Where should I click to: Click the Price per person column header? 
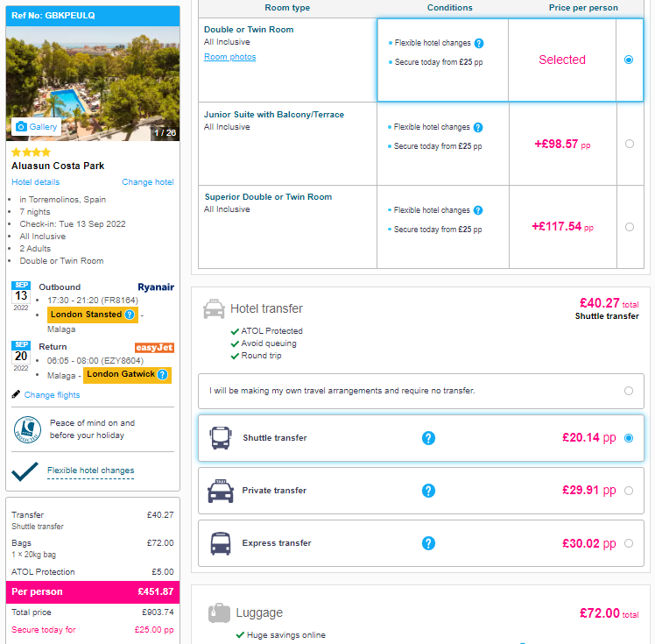[583, 8]
